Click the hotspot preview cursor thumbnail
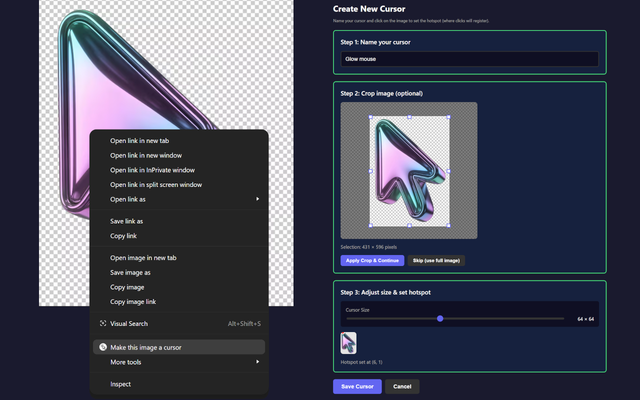The image size is (640, 400). coord(348,343)
